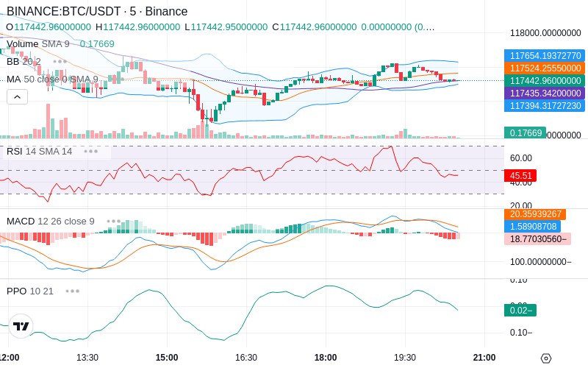Click the close value C117442.96000000 in header
This screenshot has width=588, height=368.
(x=315, y=27)
